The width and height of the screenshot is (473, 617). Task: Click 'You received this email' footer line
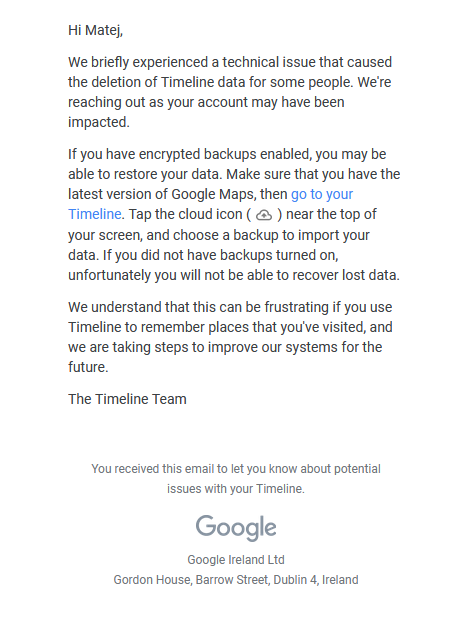click(236, 469)
